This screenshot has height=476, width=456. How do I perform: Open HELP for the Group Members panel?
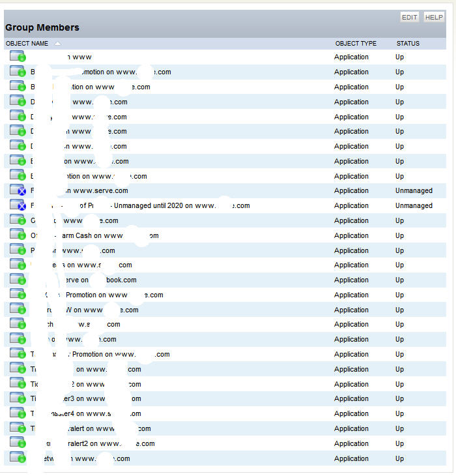434,18
